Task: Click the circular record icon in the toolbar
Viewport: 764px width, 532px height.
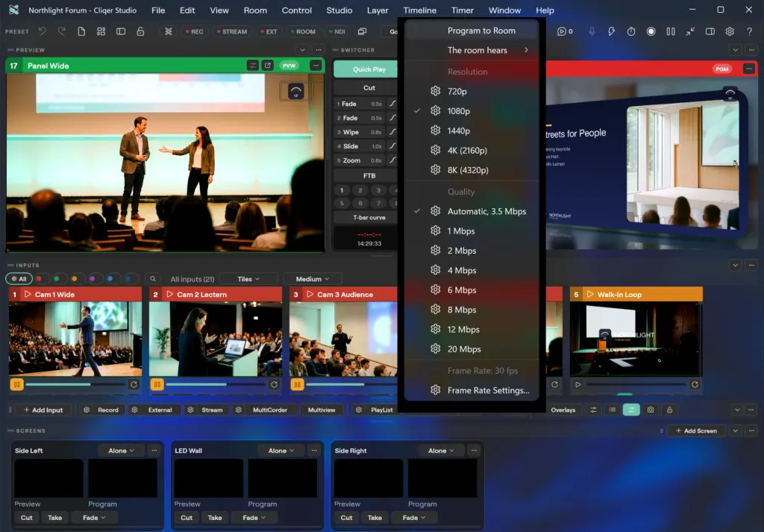Action: click(651, 31)
